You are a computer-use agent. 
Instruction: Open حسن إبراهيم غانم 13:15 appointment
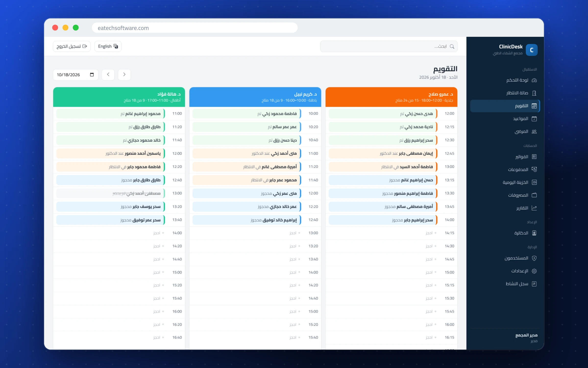[x=383, y=180]
